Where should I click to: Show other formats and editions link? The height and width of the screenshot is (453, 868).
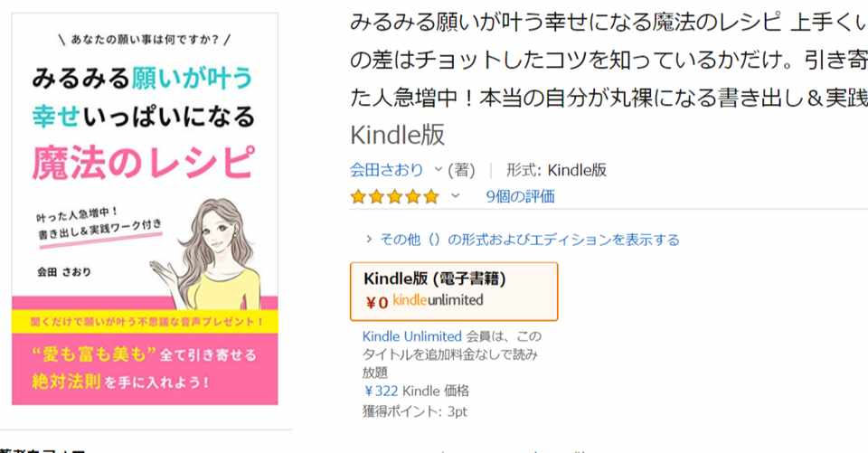[530, 240]
